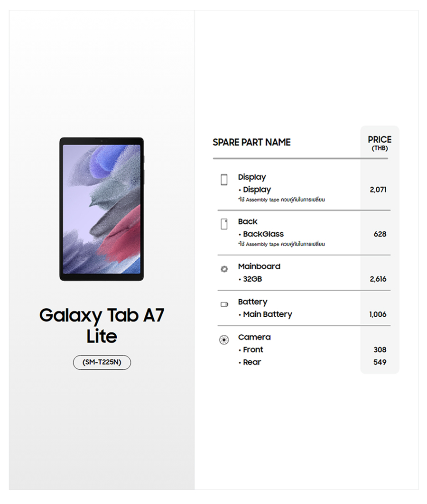The image size is (427, 504).
Task: Click the Back cover category icon
Action: coord(224,224)
